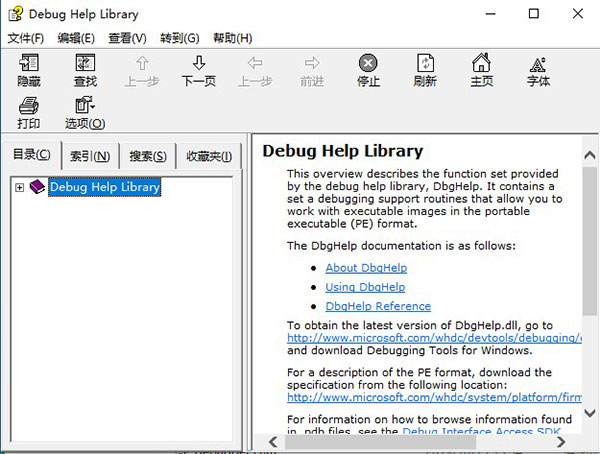
Task: Click the 查找 (Find) toolbar icon
Action: pyautogui.click(x=85, y=70)
